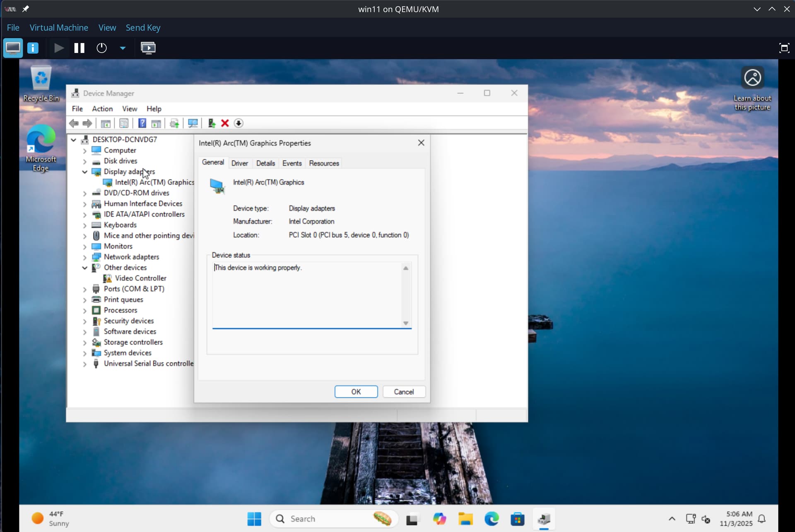Expand the Network adapters category
This screenshot has width=795, height=532.
(x=84, y=257)
